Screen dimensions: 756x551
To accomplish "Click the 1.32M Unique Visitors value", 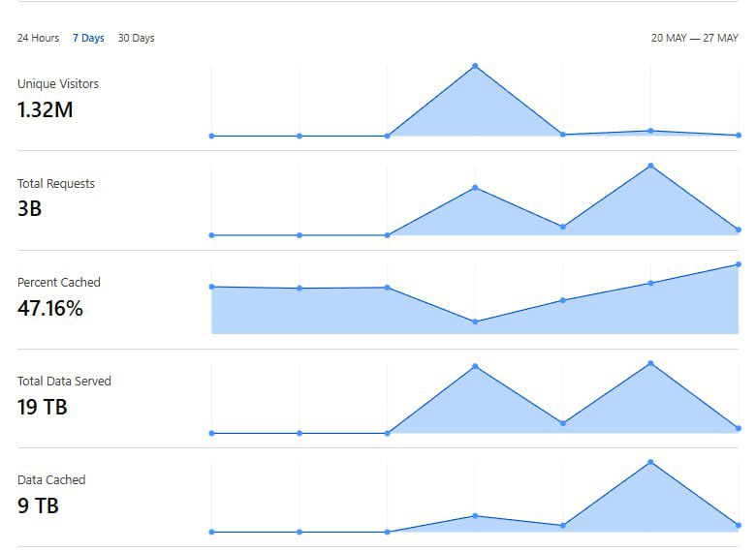I will pos(45,109).
